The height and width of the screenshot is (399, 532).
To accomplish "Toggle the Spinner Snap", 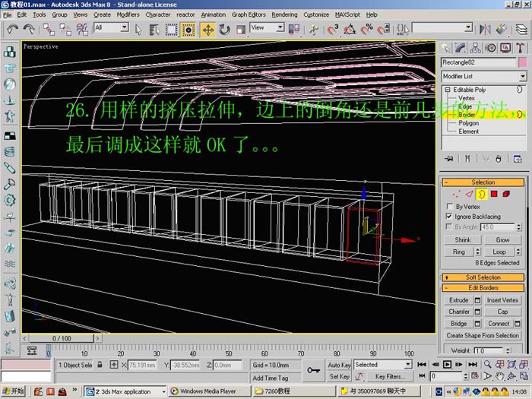I will (384, 30).
